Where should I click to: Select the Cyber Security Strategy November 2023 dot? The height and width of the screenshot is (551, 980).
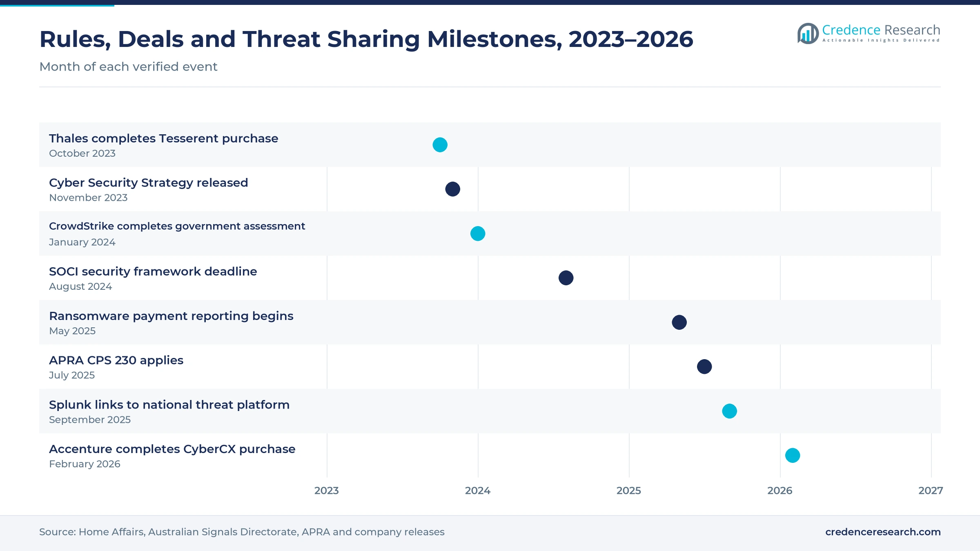452,189
